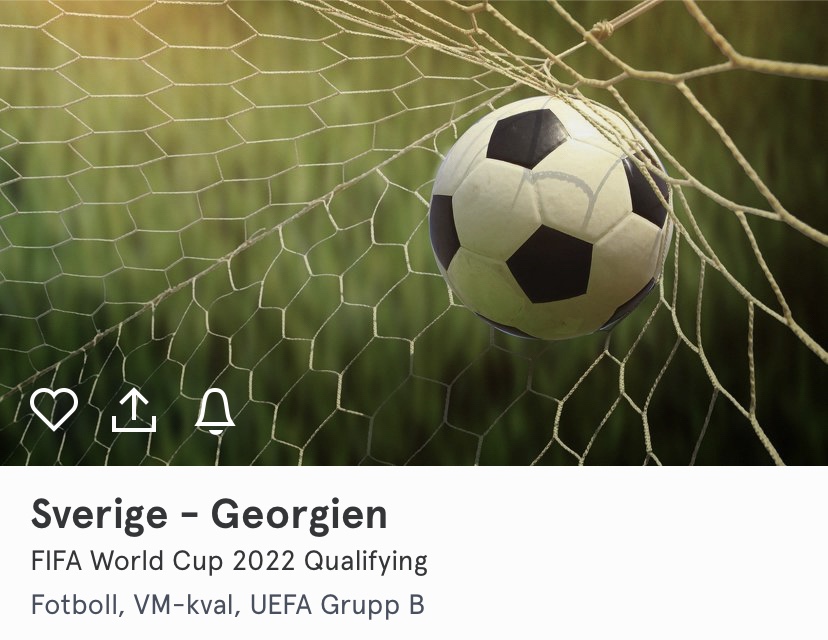Open the VM-kval category tag

click(183, 605)
